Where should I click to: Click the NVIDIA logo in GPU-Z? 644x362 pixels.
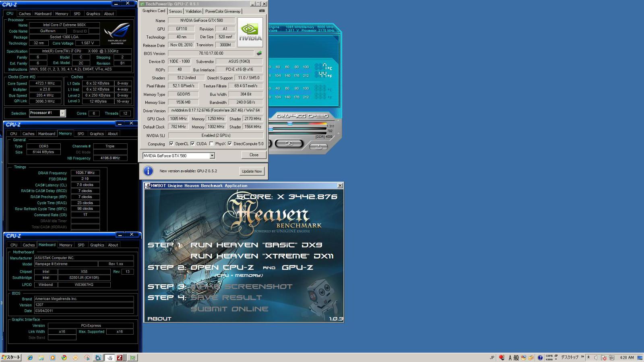(x=250, y=33)
